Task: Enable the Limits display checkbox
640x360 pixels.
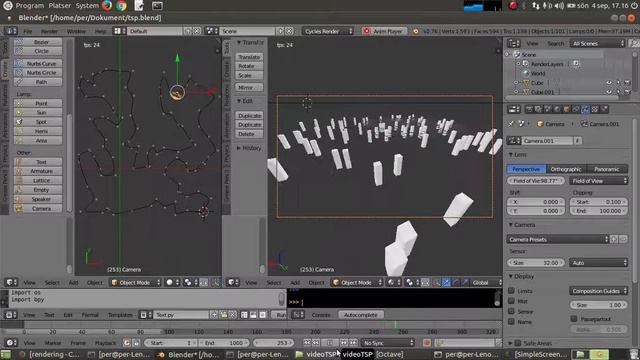Action: click(511, 291)
